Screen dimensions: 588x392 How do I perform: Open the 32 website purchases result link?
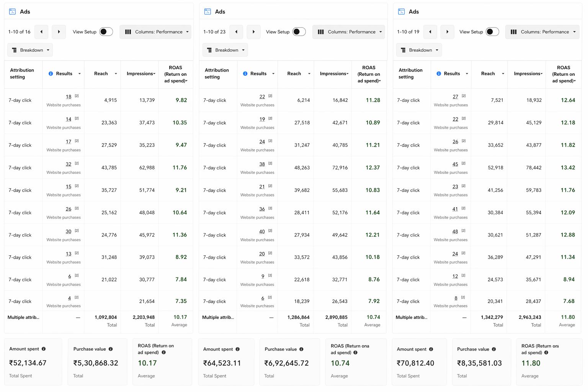(69, 164)
